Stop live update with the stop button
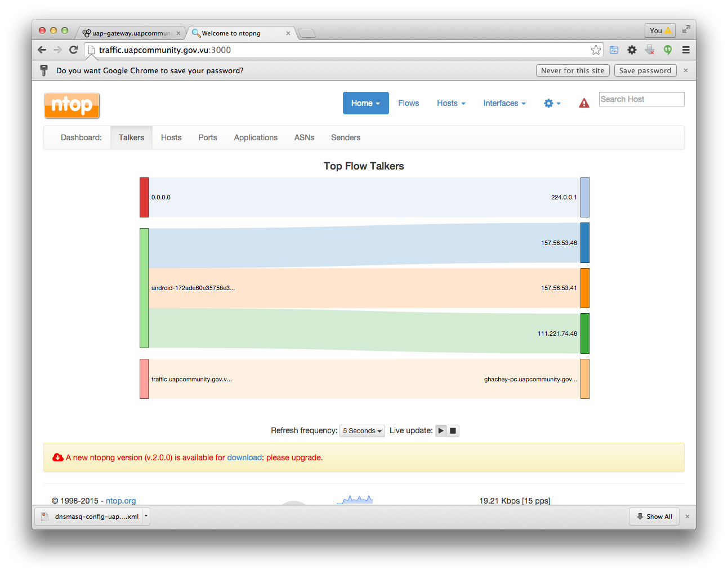 tap(453, 430)
